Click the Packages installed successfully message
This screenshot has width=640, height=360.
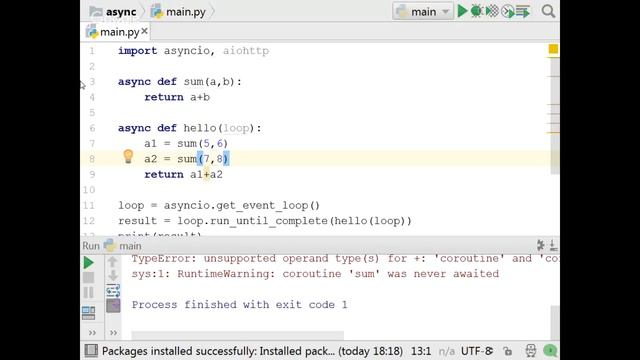point(252,351)
